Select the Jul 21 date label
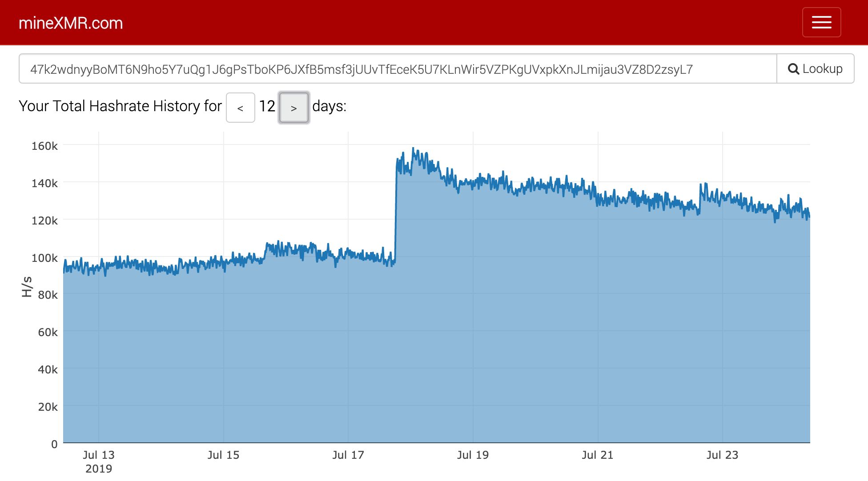This screenshot has width=868, height=481. [x=597, y=455]
